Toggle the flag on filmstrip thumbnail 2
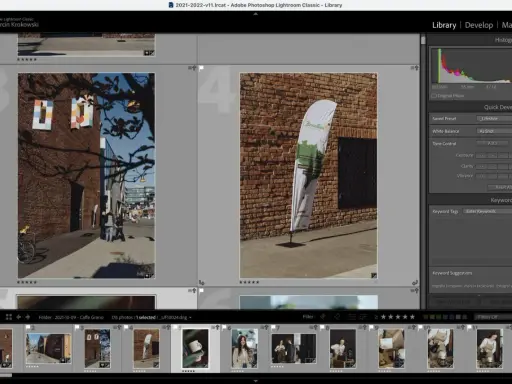512x384 pixels. tap(28, 327)
